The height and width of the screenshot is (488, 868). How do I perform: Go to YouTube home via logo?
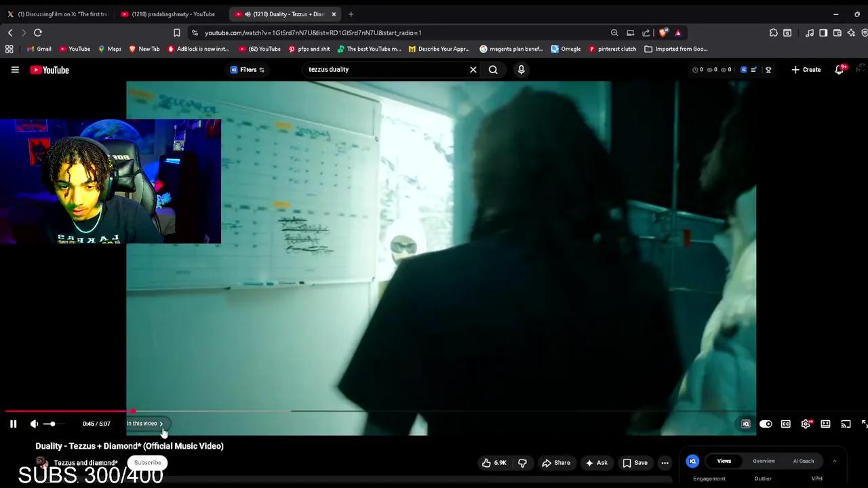(50, 70)
